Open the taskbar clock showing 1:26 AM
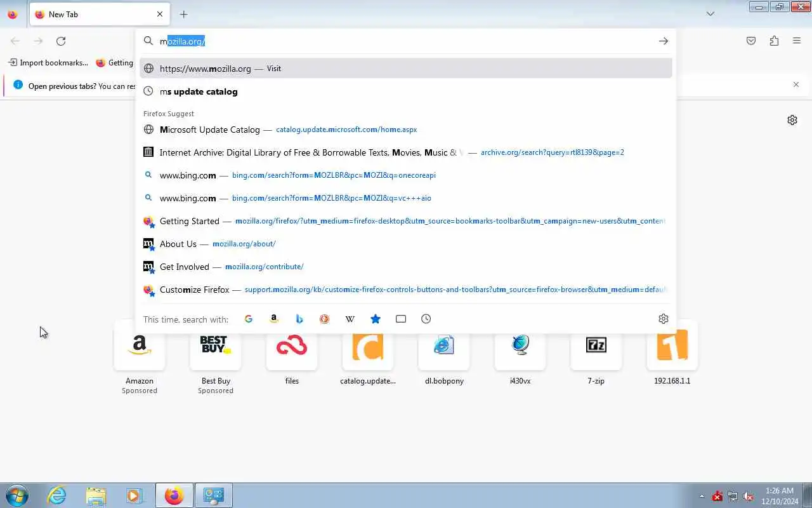The width and height of the screenshot is (812, 508). click(780, 496)
